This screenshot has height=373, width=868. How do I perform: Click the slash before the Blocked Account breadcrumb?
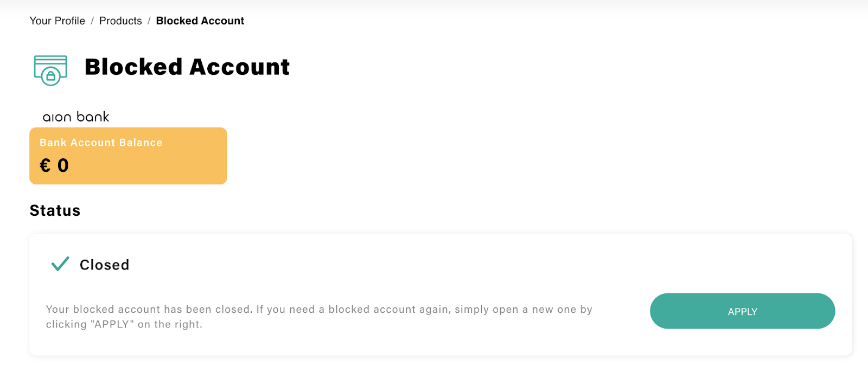point(149,21)
